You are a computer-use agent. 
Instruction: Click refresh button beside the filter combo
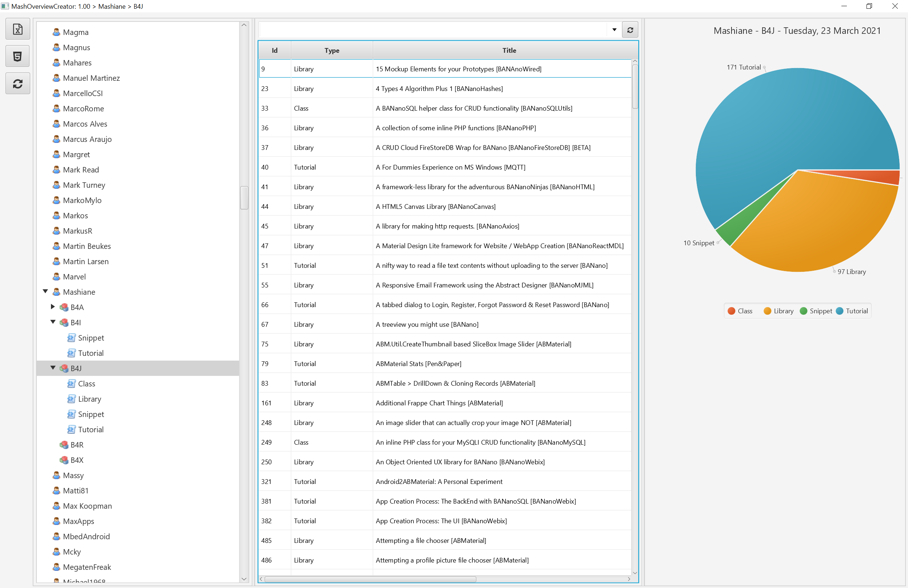[630, 30]
